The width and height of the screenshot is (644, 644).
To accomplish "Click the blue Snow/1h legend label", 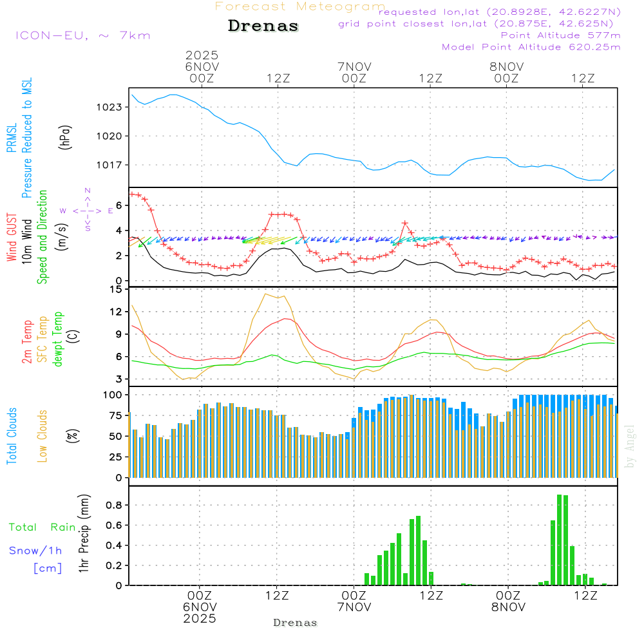I will click(x=36, y=551).
